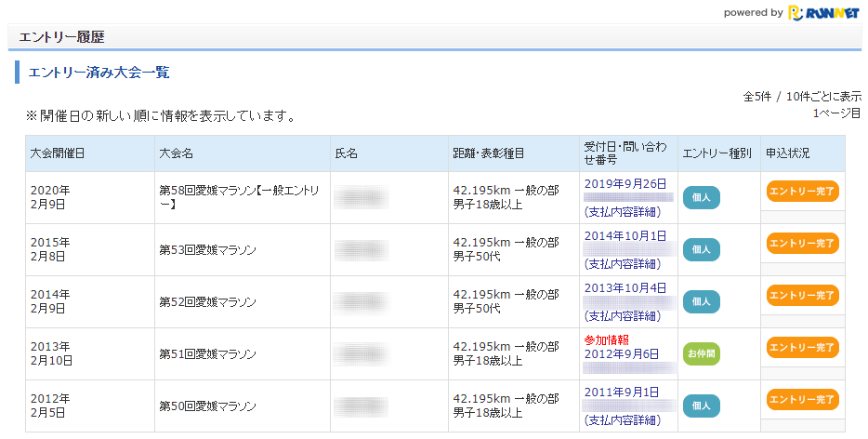Click the エントリー済み大会一覧 section heading
868x439 pixels.
click(99, 73)
